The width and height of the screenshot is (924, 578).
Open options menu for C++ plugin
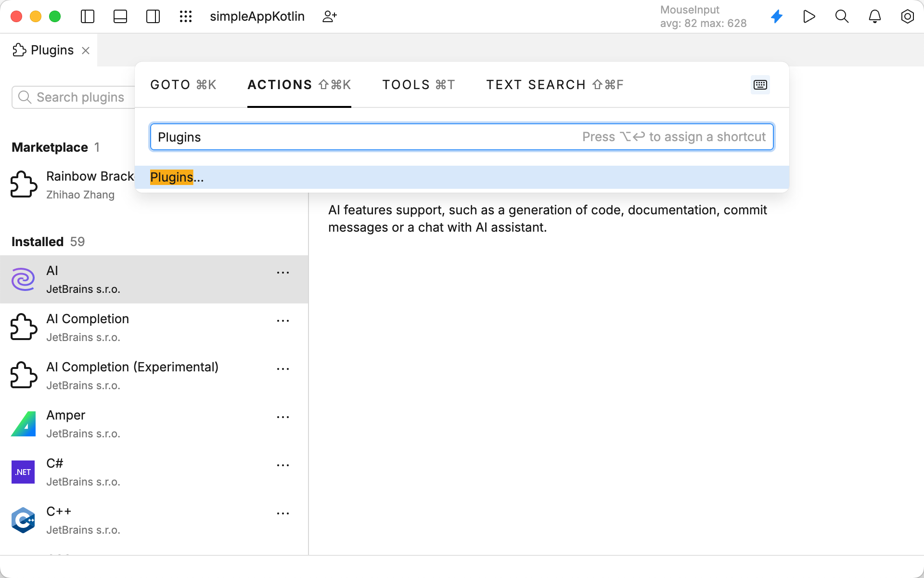point(283,513)
